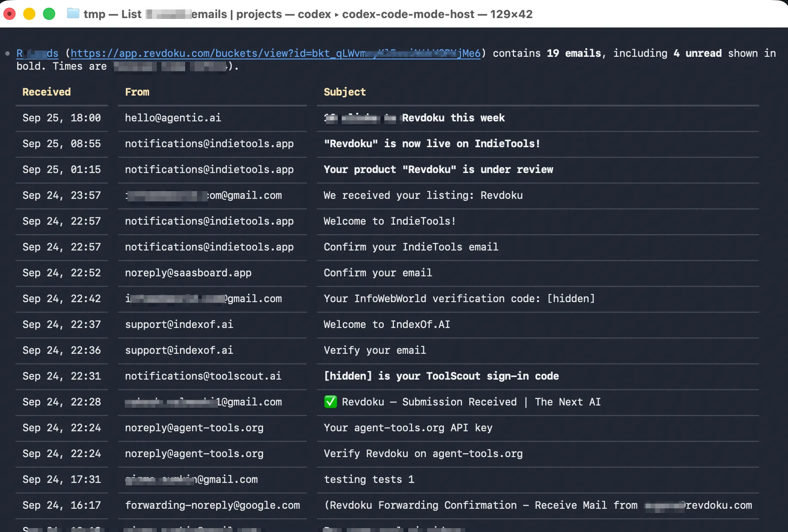Click subject Verify your email
This screenshot has width=788, height=532.
point(375,350)
